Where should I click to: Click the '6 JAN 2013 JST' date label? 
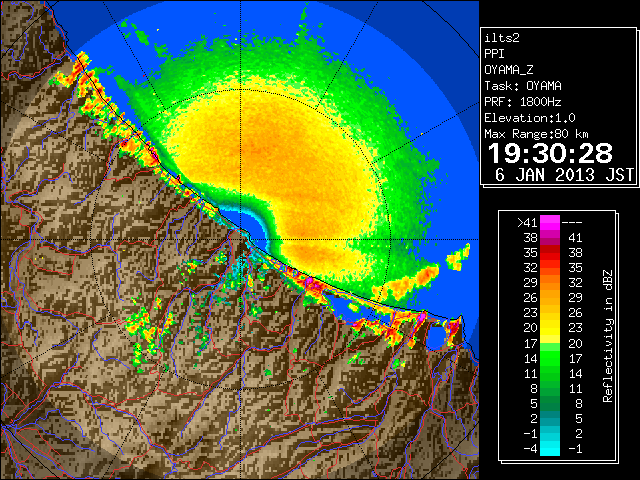point(564,175)
